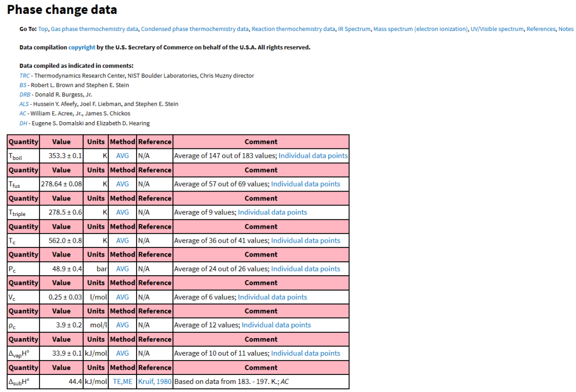Open the Notes section
Viewport: 576px width, 392px height.
click(566, 29)
